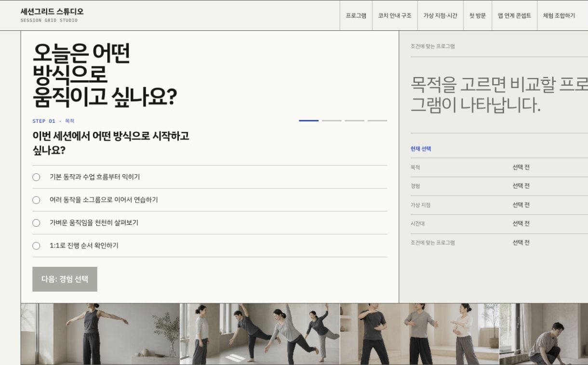Click the 다음: 경험 선택 button
The width and height of the screenshot is (588, 365).
point(65,279)
